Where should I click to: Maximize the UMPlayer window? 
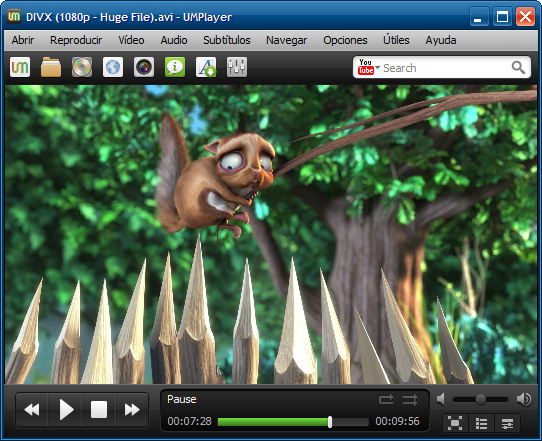coord(502,17)
